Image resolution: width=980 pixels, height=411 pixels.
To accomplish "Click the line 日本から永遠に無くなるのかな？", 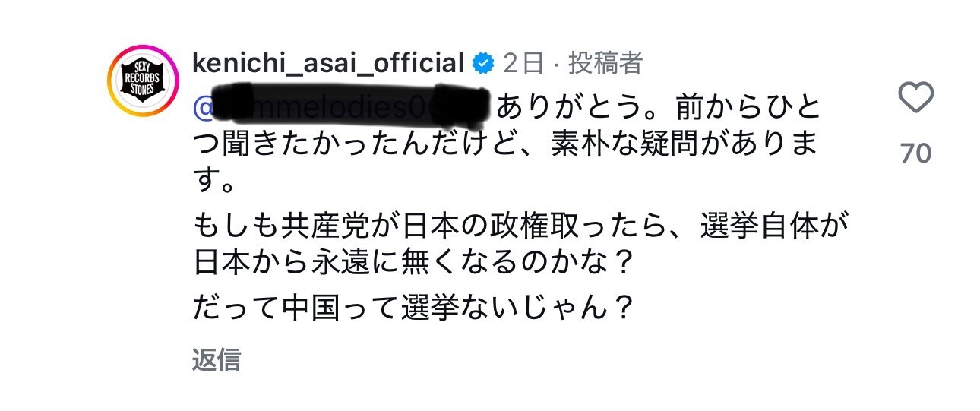I will pos(413,263).
